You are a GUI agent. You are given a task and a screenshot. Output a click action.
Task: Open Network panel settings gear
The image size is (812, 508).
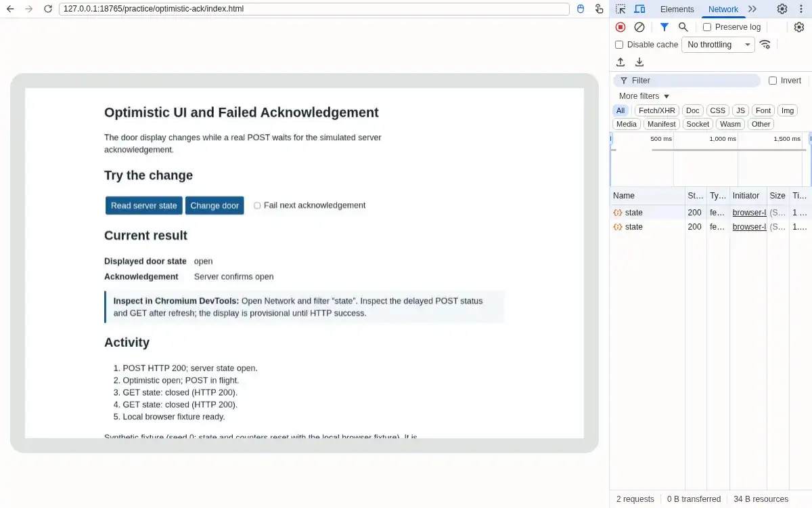tap(799, 27)
